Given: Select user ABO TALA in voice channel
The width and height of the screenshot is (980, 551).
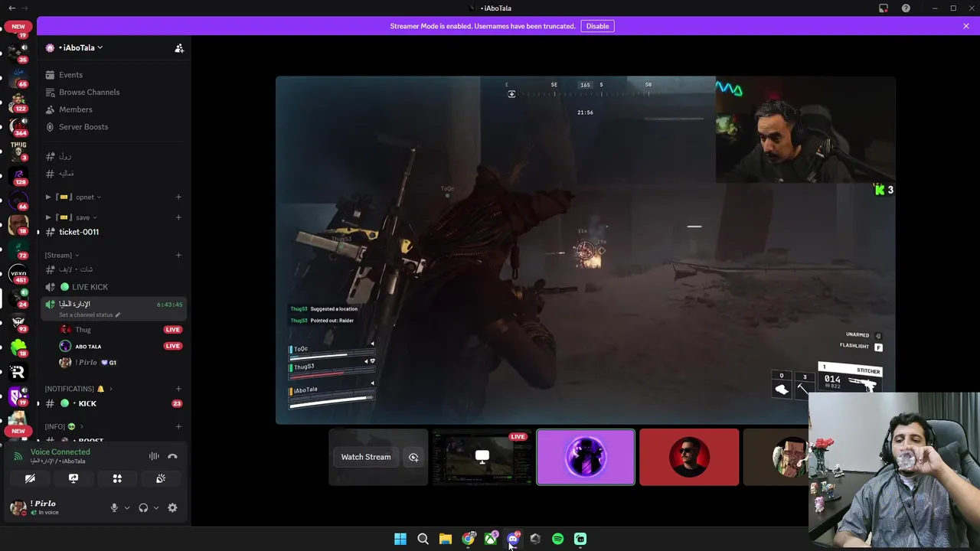Looking at the screenshot, I should [x=87, y=347].
